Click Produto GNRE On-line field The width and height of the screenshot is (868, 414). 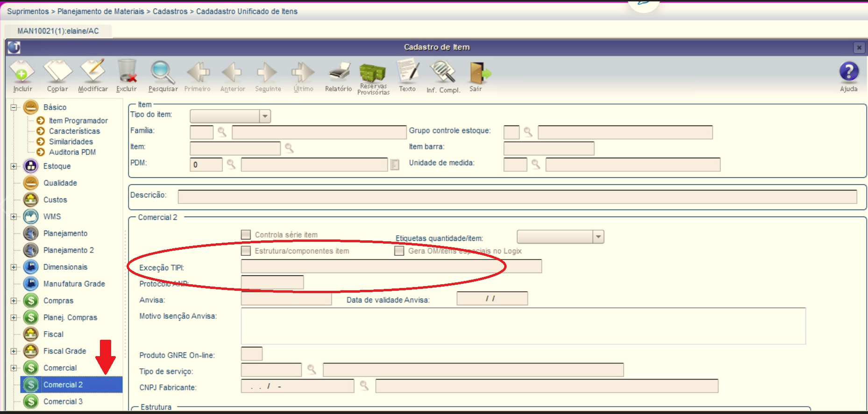click(x=252, y=354)
